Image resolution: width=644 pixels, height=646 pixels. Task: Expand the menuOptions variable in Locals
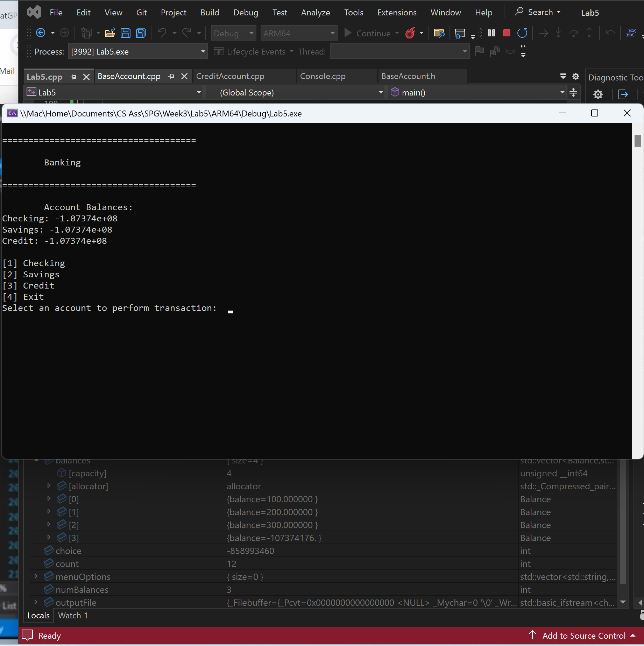pos(36,576)
